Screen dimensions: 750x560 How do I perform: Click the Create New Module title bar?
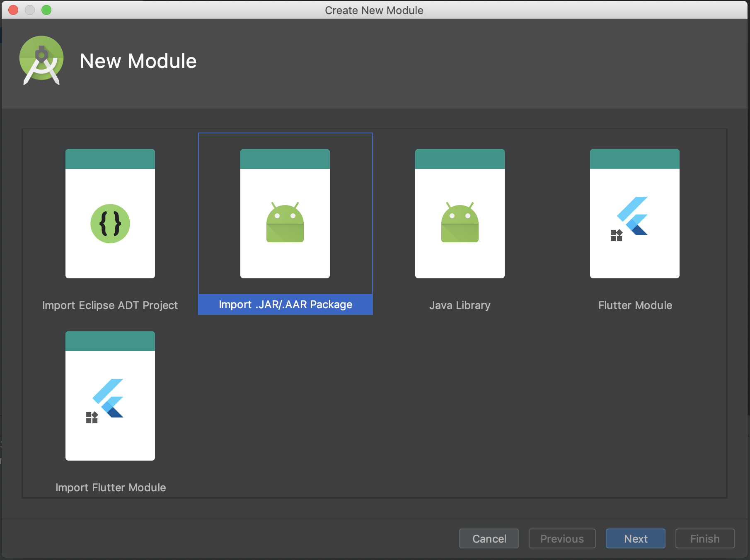(x=374, y=10)
